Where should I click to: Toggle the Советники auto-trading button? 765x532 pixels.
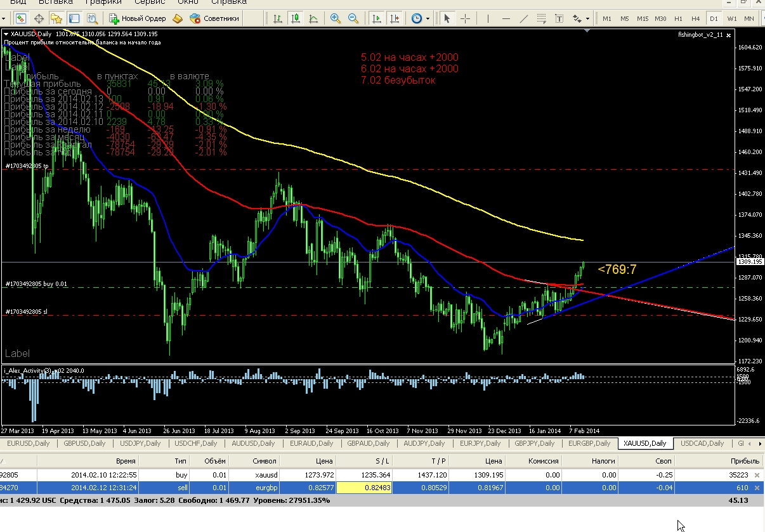coord(214,18)
